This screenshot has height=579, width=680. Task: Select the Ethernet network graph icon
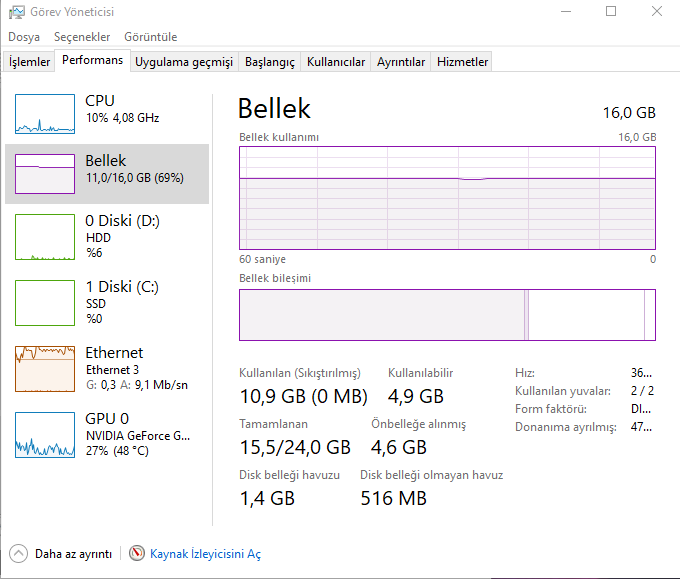click(x=45, y=369)
